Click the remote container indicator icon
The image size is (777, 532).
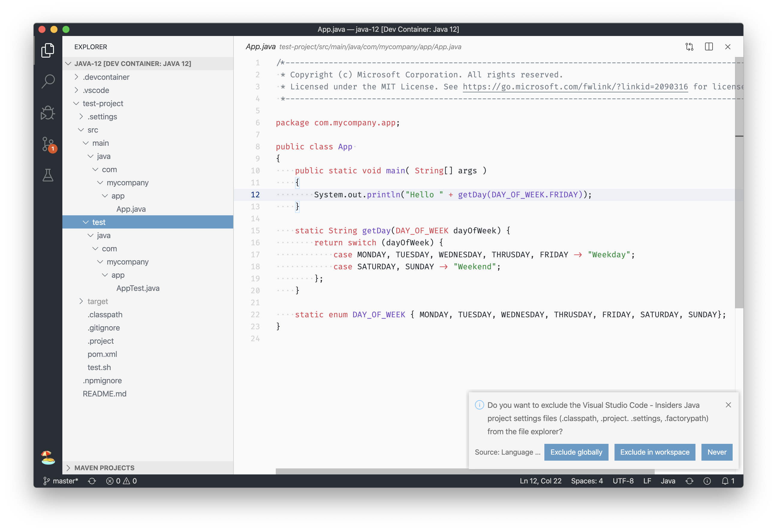pyautogui.click(x=48, y=457)
